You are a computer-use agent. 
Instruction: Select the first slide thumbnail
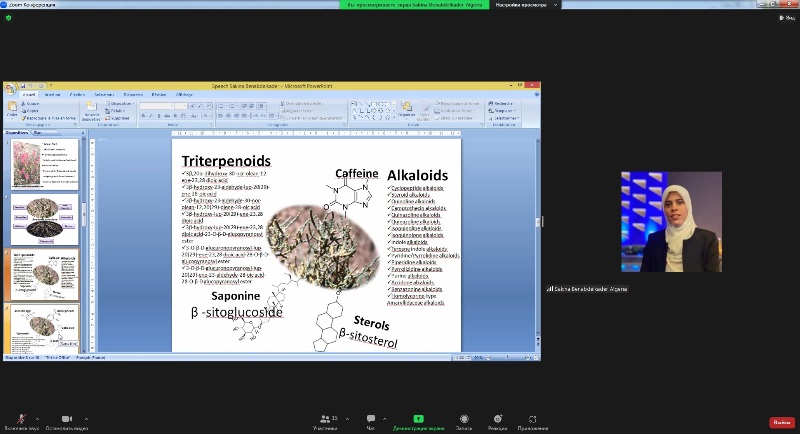click(x=44, y=163)
